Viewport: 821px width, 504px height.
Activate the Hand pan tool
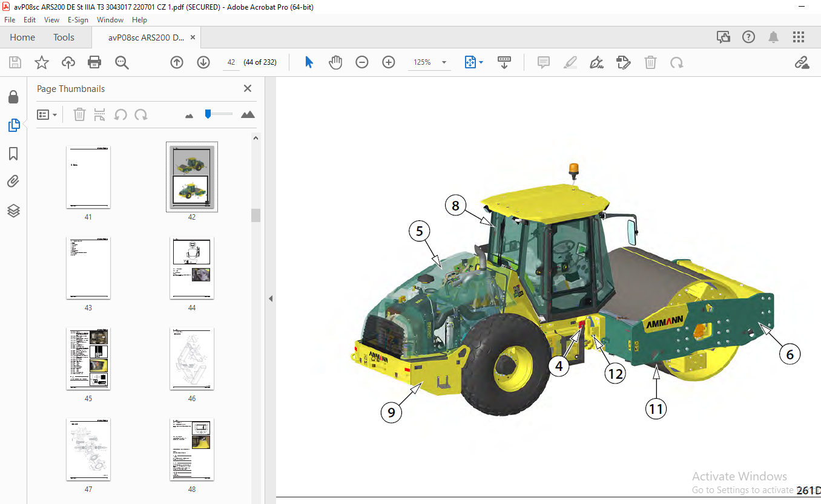tap(335, 62)
